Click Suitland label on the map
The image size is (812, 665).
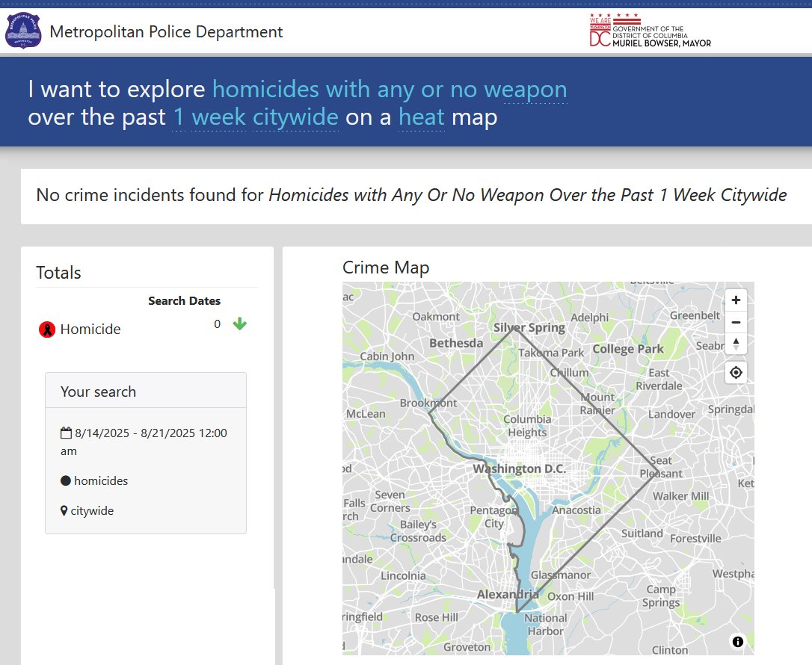(642, 533)
